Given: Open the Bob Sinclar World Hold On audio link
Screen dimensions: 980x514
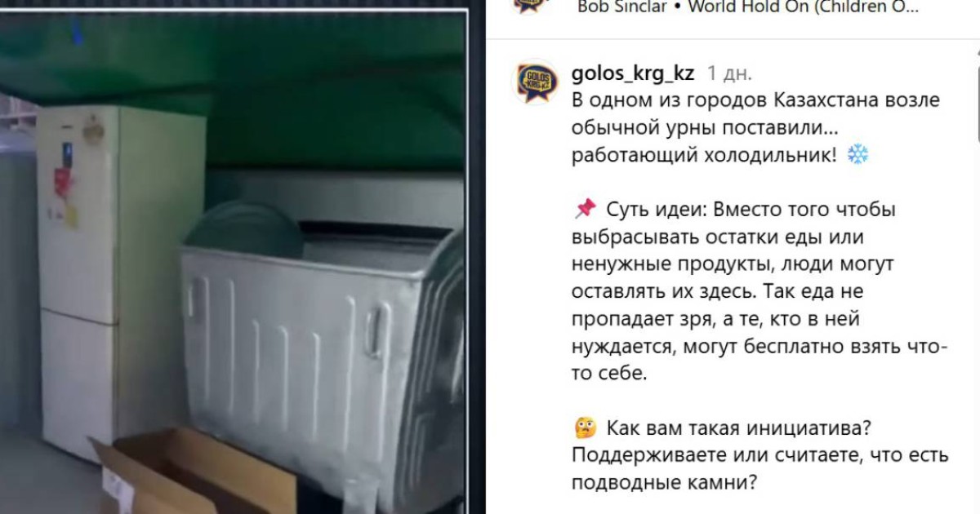Looking at the screenshot, I should [x=748, y=7].
